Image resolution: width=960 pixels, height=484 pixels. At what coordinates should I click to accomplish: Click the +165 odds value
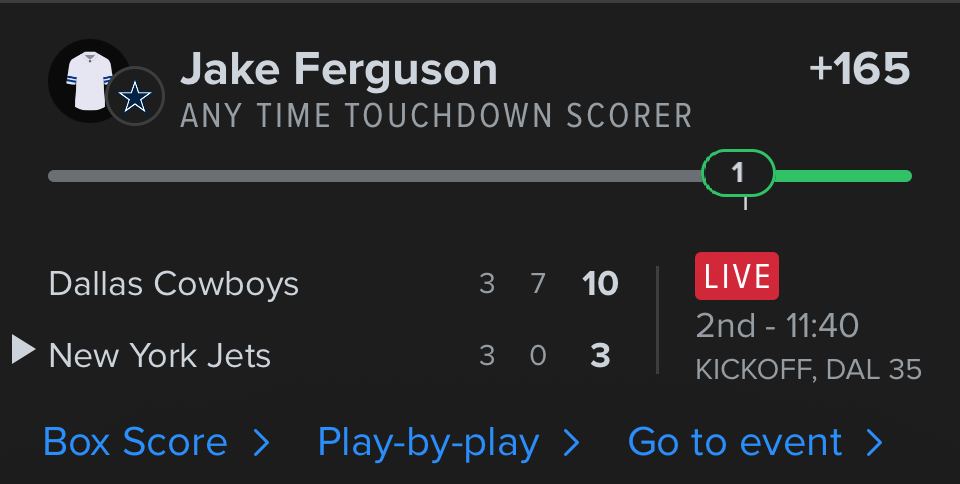(x=859, y=69)
